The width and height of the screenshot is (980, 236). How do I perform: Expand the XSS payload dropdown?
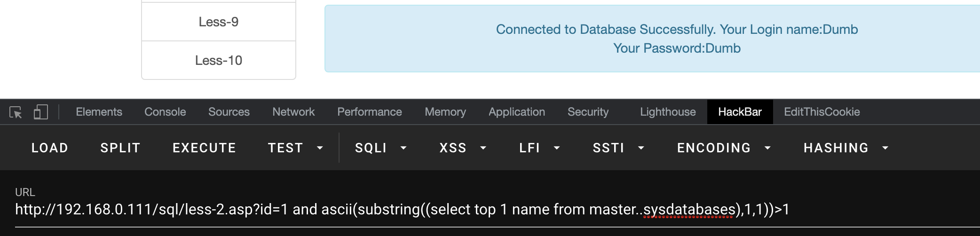click(x=462, y=148)
